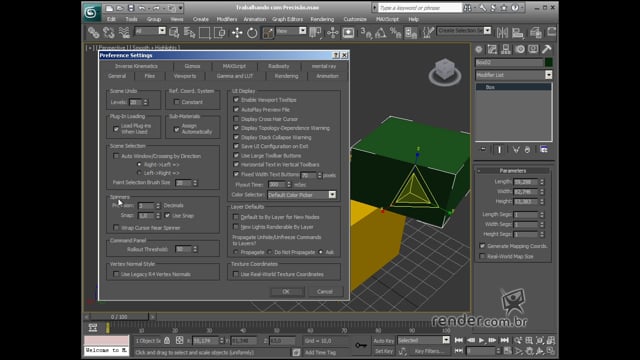
Task: Switch to the Viewports tab
Action: tap(185, 76)
